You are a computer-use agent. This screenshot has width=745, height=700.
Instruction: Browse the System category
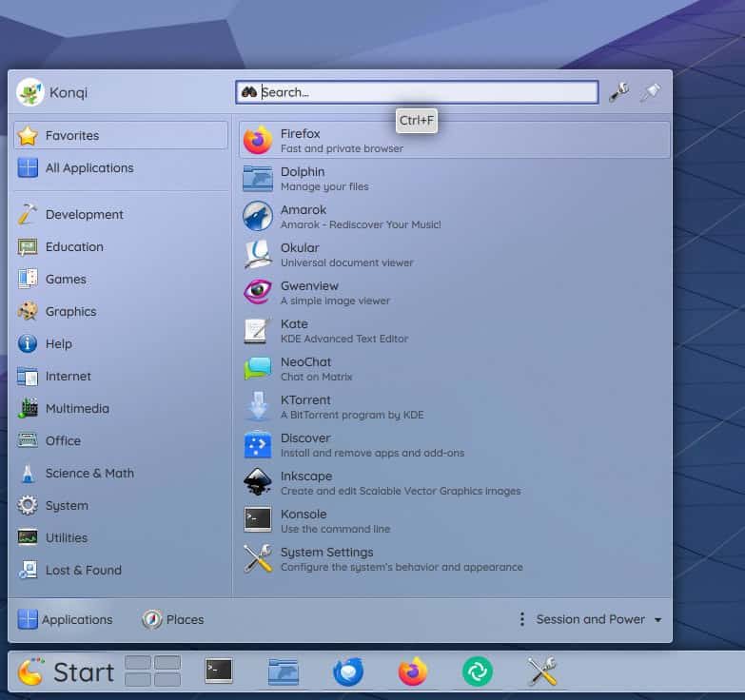[x=121, y=505]
